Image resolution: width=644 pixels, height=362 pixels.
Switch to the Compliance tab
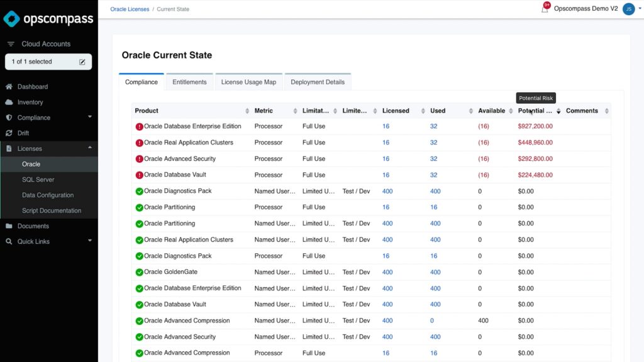142,82
